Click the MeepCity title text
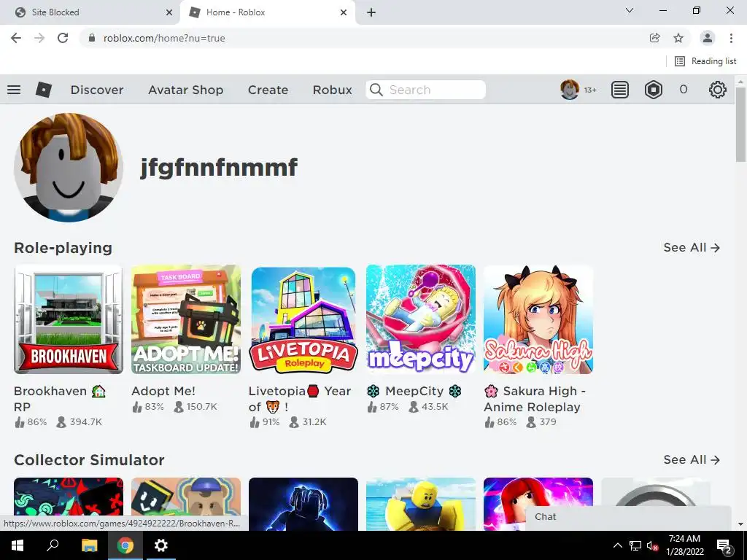747x560 pixels. 414,391
